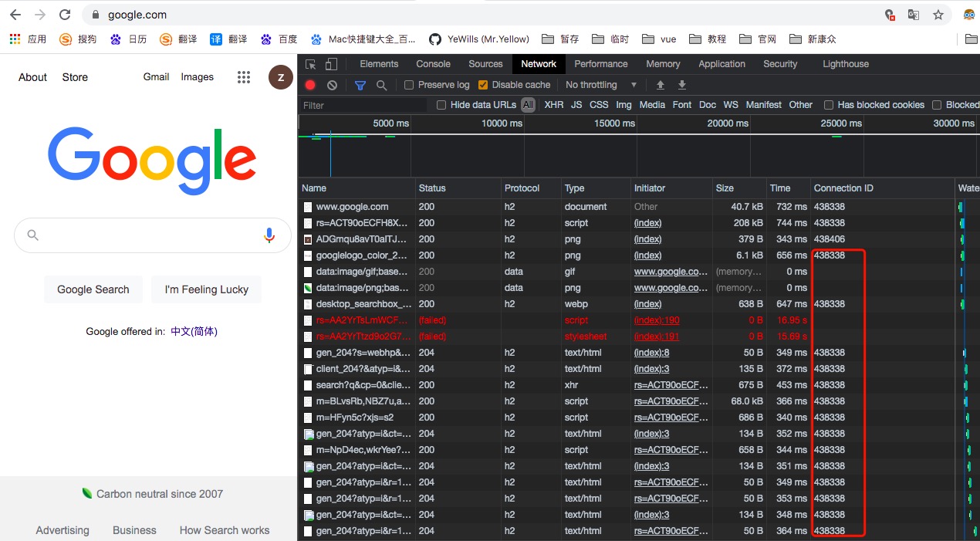Sort by the Connection ID column header
Image resolution: width=980 pixels, height=541 pixels.
point(882,188)
